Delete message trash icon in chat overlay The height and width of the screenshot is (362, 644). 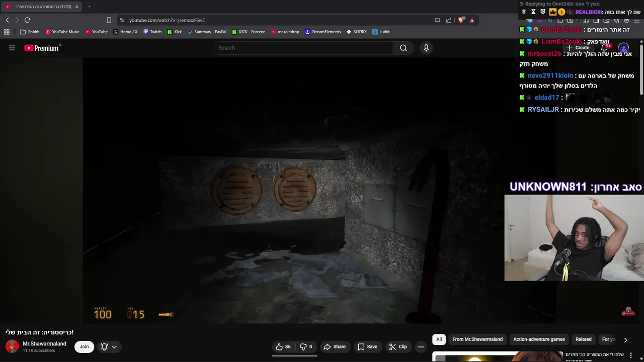coord(524,12)
